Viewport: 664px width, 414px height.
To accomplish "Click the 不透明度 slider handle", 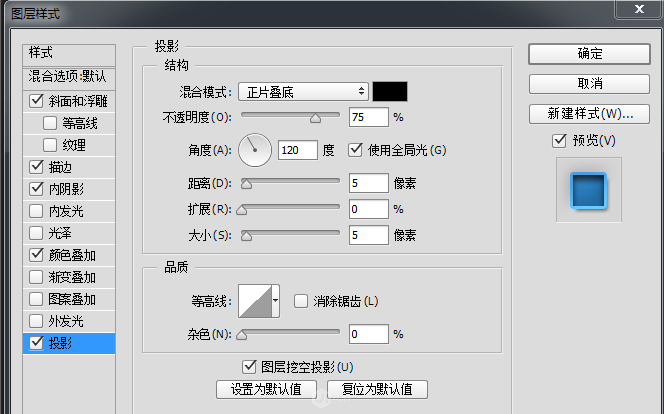I will 315,119.
